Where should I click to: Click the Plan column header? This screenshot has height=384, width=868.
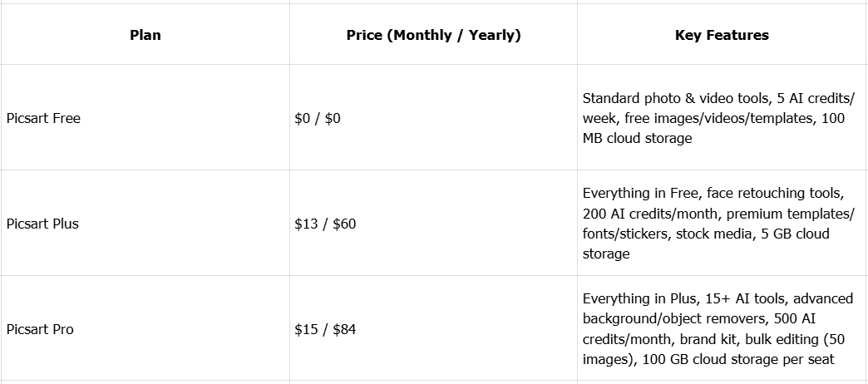[145, 35]
